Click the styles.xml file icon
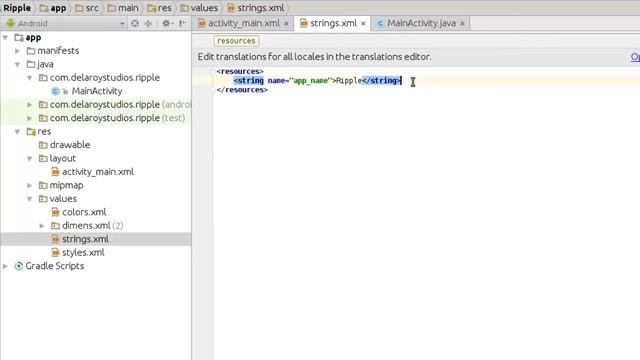 [x=56, y=253]
